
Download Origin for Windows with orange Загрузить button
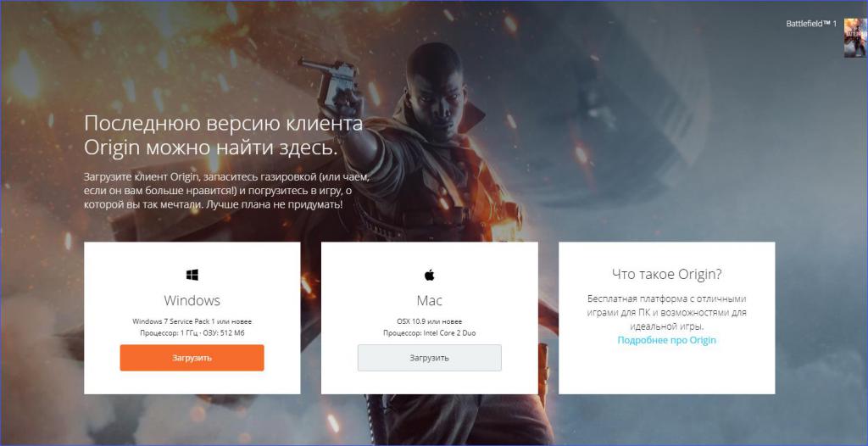[192, 358]
